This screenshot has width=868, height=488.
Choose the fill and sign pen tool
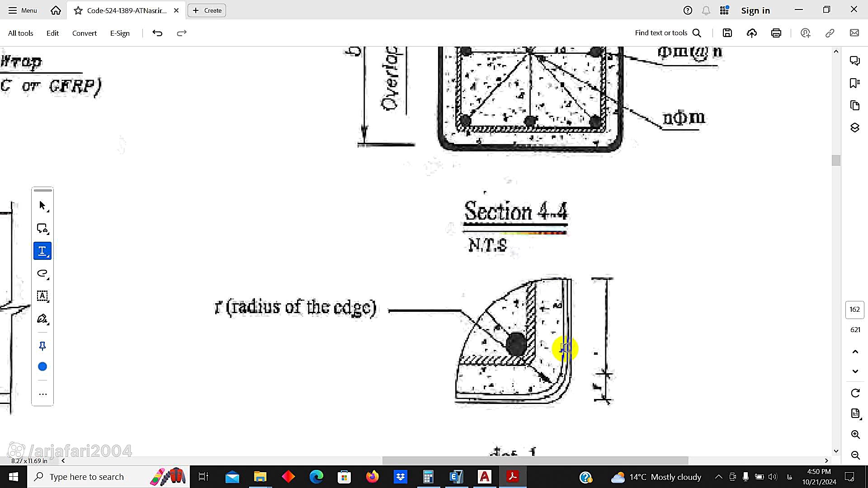point(42,319)
